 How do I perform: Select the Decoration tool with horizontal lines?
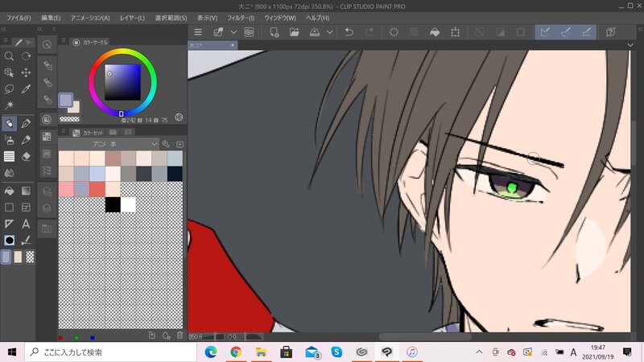click(x=9, y=156)
